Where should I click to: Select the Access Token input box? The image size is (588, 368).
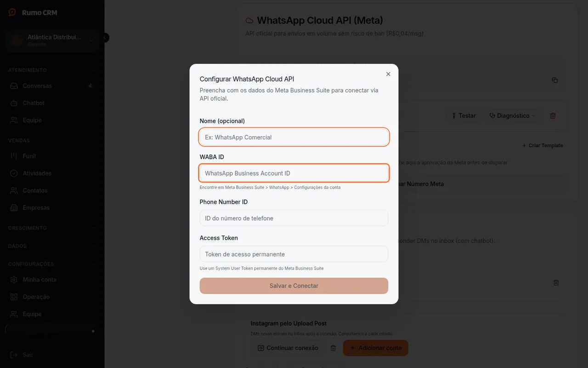(x=294, y=254)
